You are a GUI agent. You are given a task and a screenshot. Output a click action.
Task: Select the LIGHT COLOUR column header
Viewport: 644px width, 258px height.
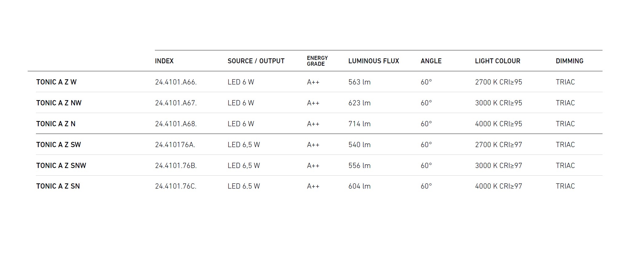[497, 61]
